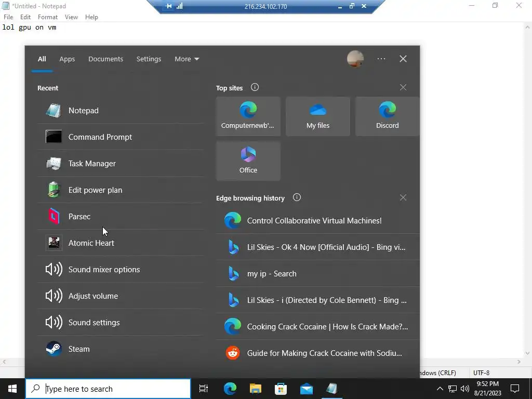
Task: Show hidden system tray icons
Action: tap(440, 389)
